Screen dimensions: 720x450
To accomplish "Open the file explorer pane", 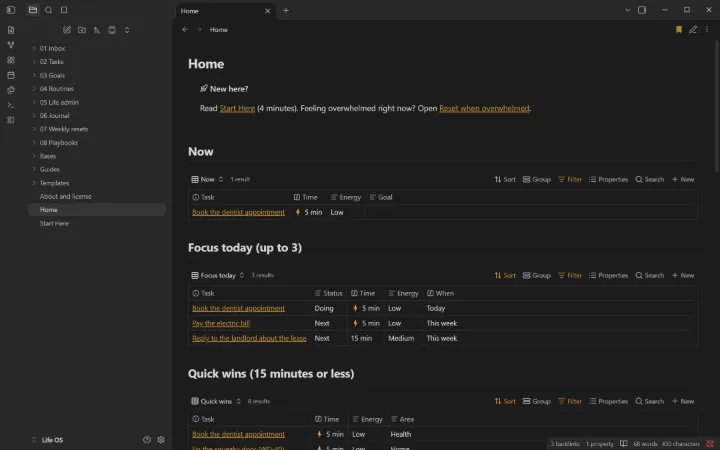I will tap(33, 10).
